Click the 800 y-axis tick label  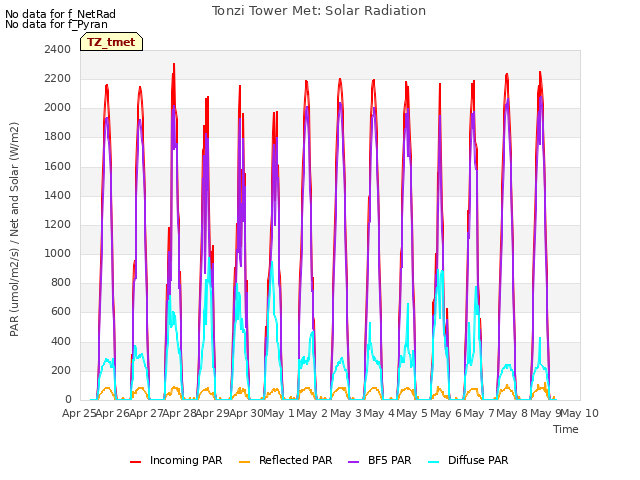61,283
